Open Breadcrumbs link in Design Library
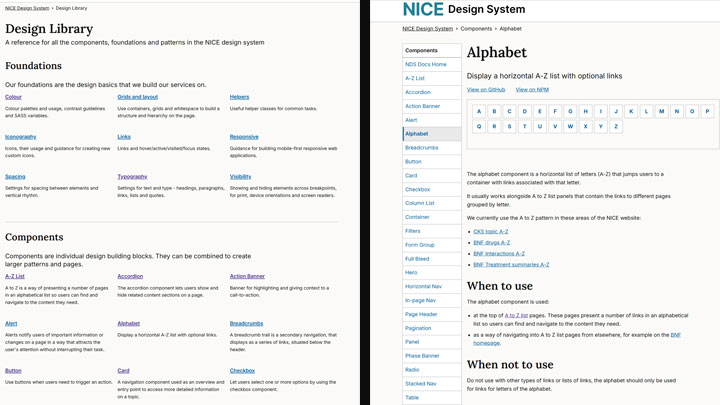Screen dimensions: 720x405 (x=246, y=324)
